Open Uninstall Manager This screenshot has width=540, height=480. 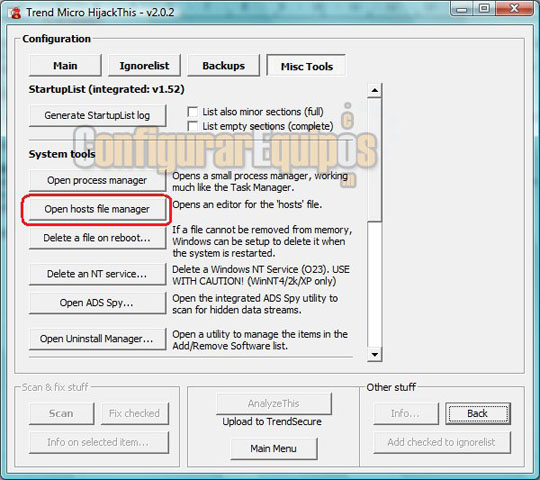coord(97,339)
